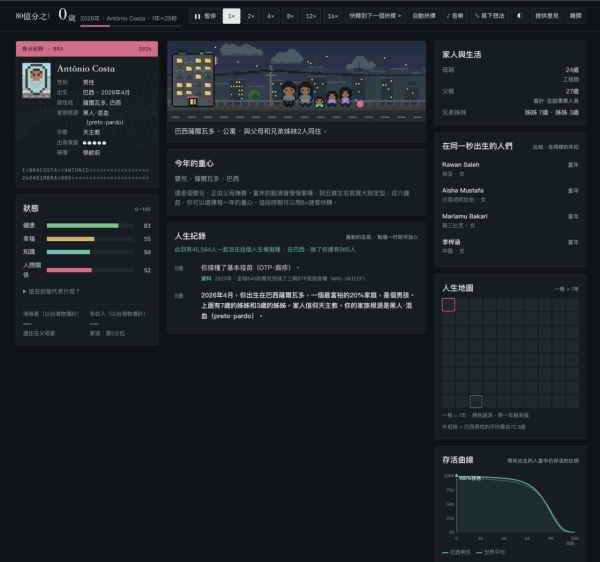Set the speed to 16×
The width and height of the screenshot is (600, 562).
pyautogui.click(x=333, y=16)
